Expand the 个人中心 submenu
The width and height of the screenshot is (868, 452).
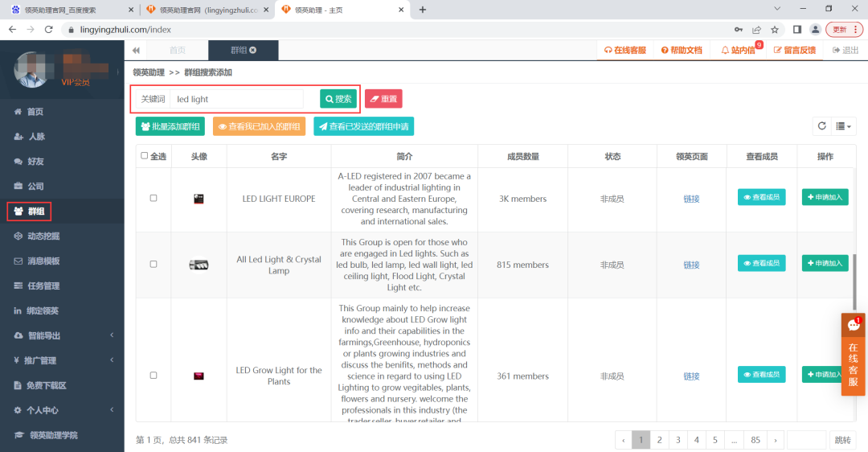point(62,410)
